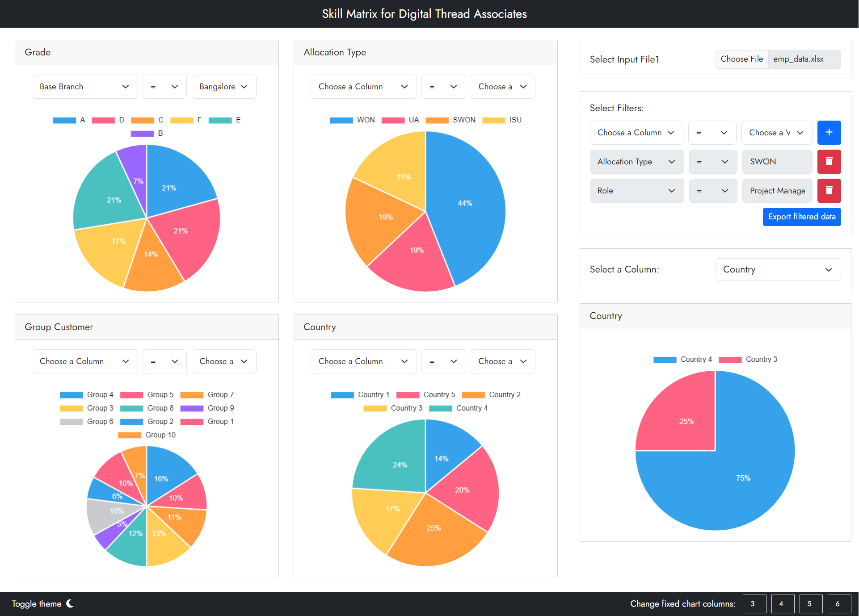Screen dimensions: 859x616
Task: Toggle grade F legend swatch
Action: coord(181,120)
